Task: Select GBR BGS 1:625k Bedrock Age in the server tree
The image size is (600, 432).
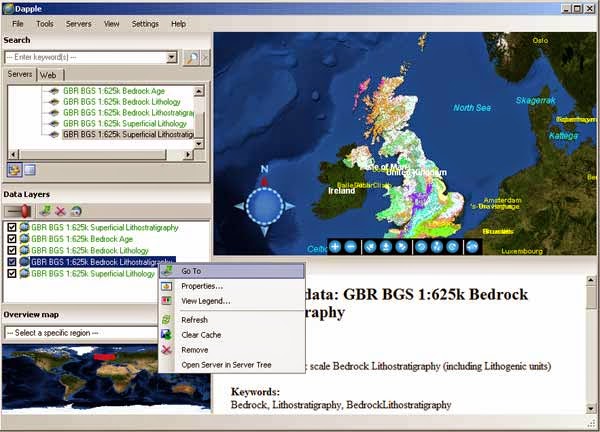Action: [x=114, y=91]
